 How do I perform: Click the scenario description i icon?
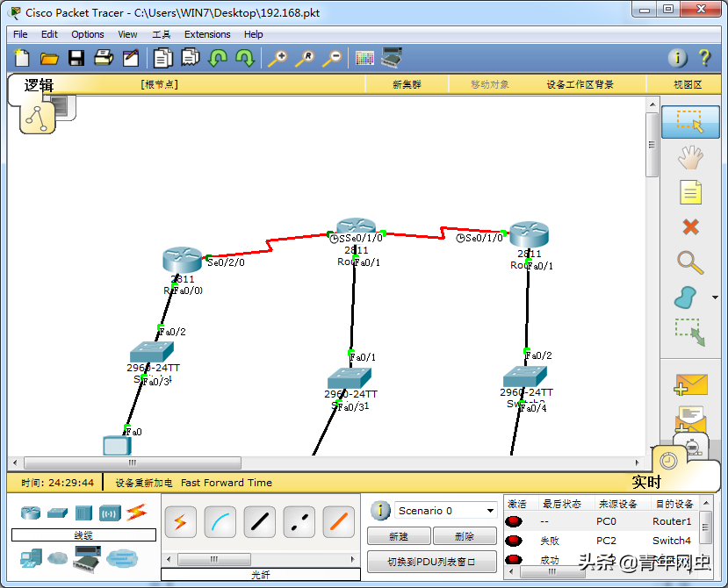coord(380,511)
